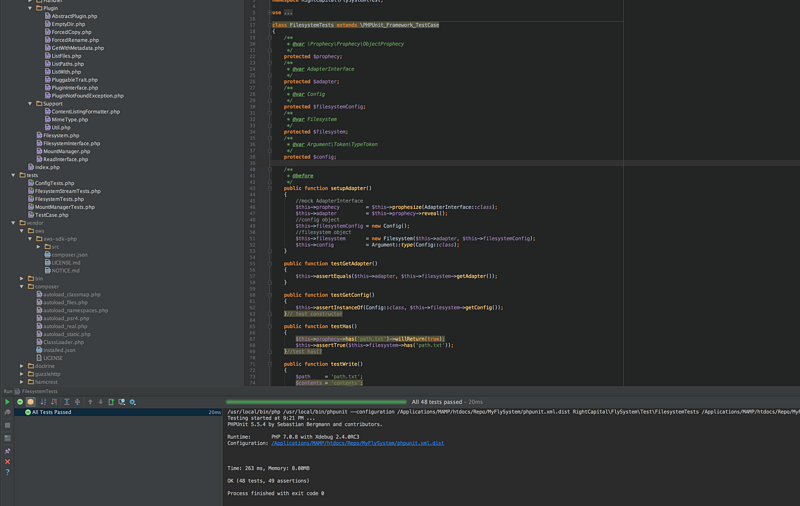This screenshot has height=506, width=800.
Task: Open FilesystemInterface.php file
Action: pyautogui.click(x=68, y=143)
